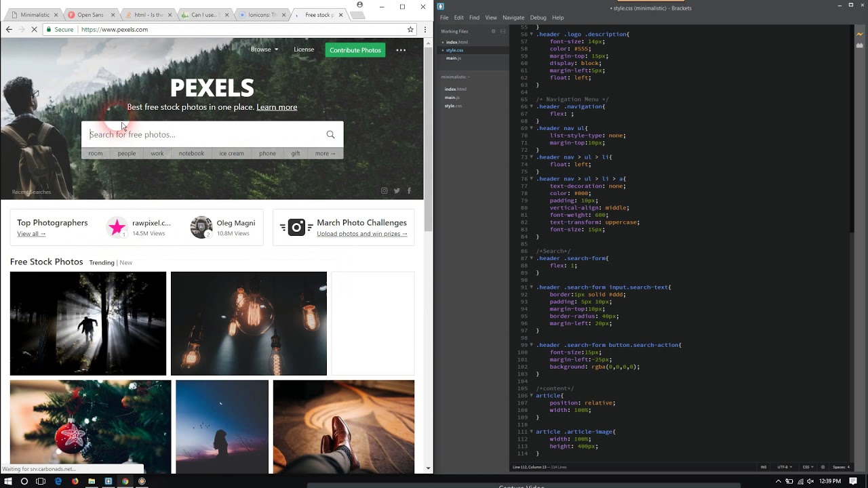This screenshot has width=868, height=488.
Task: Open index.html in Working Files
Action: pyautogui.click(x=456, y=42)
